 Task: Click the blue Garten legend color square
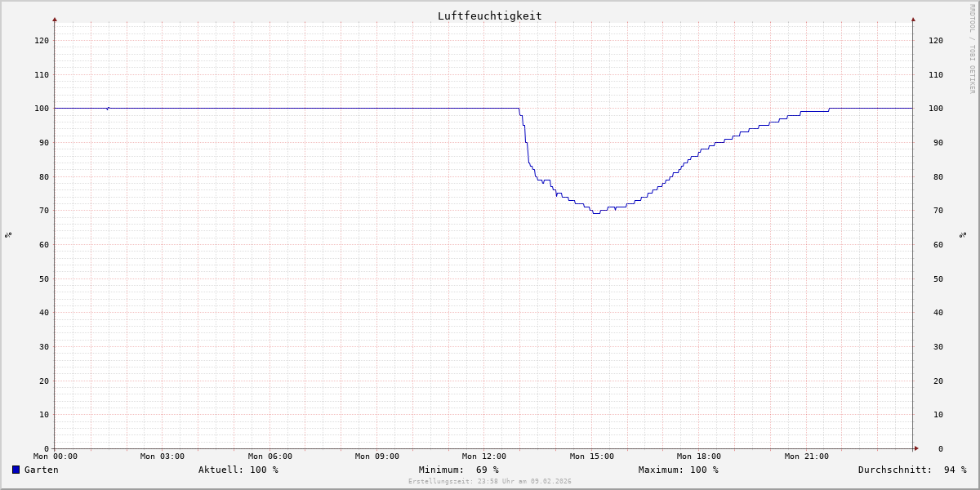16,470
